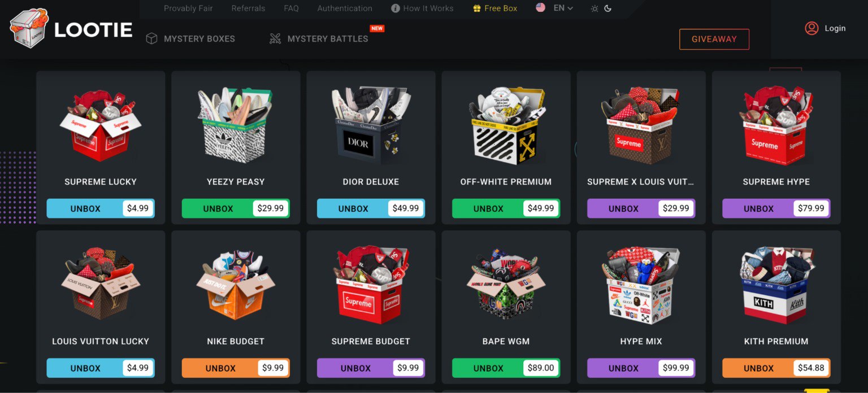Screen dimensions: 868x393
Task: Click the US flag icon
Action: click(x=541, y=8)
